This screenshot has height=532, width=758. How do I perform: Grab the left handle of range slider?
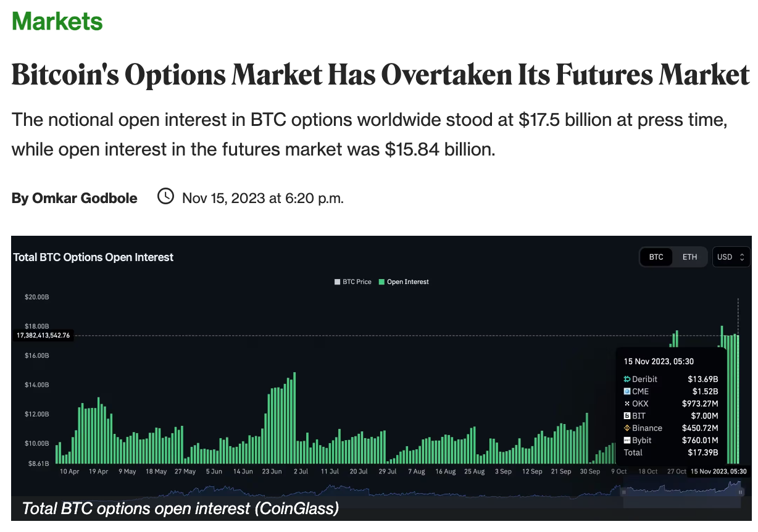click(x=623, y=492)
